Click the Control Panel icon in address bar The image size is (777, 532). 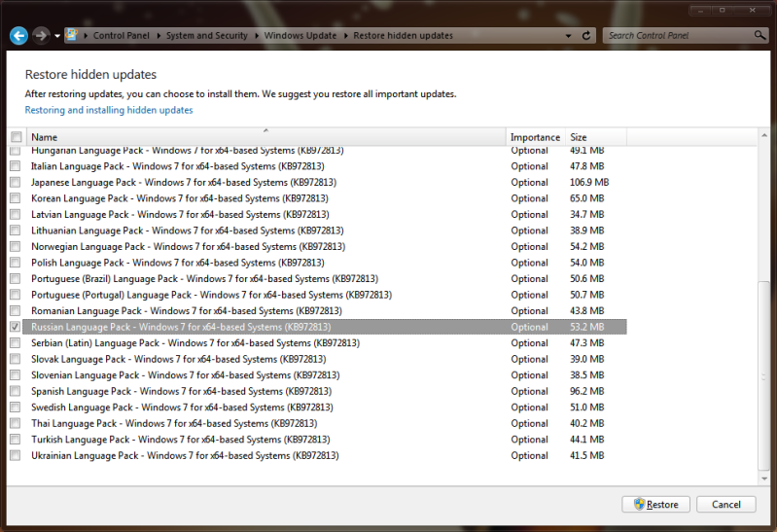(72, 35)
